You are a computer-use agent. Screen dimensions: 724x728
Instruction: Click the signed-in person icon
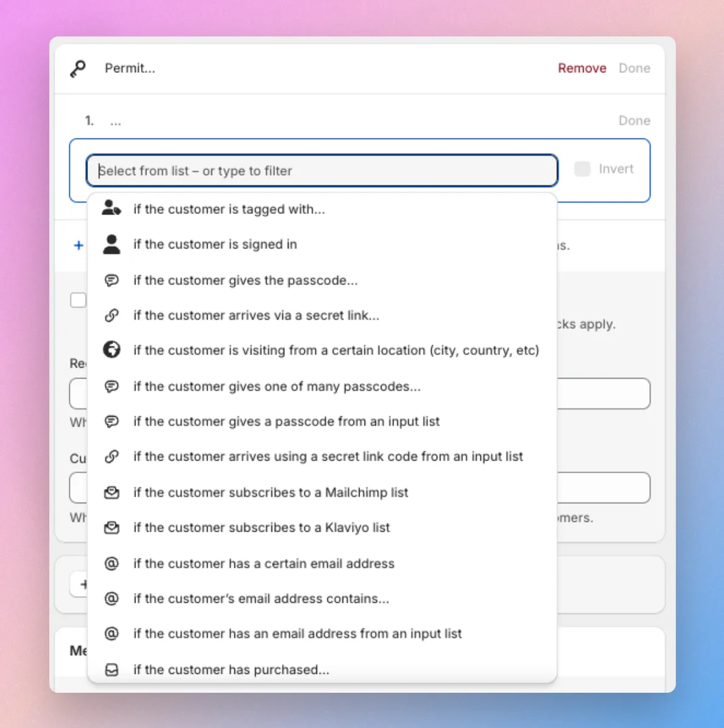(111, 244)
